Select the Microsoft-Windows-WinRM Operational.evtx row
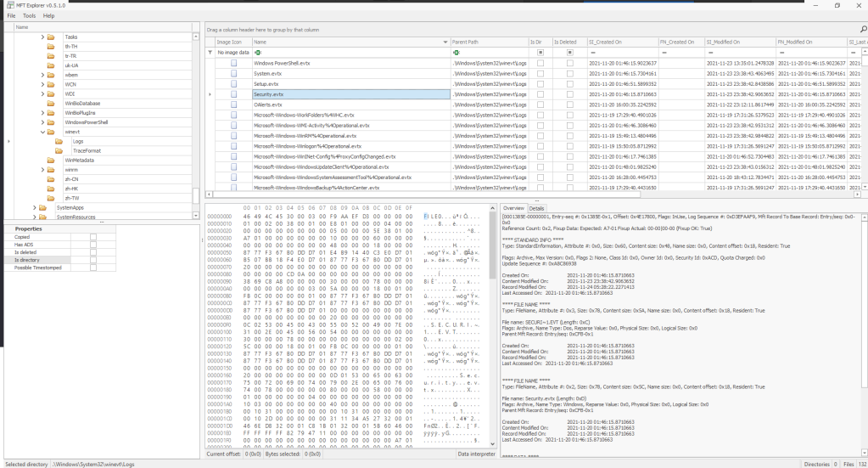 pos(339,136)
